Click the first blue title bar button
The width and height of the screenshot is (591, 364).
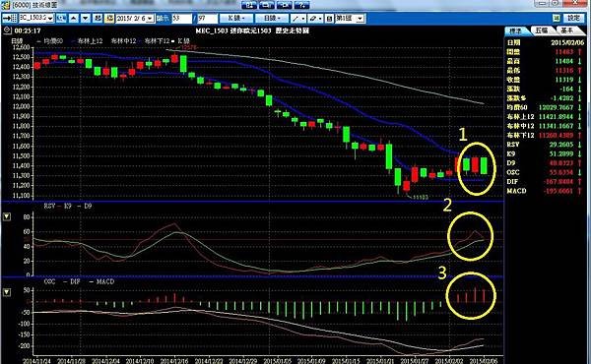pos(249,5)
